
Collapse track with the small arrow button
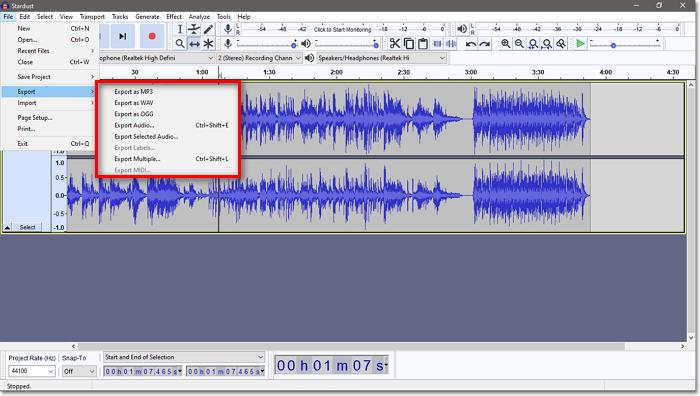click(x=7, y=227)
